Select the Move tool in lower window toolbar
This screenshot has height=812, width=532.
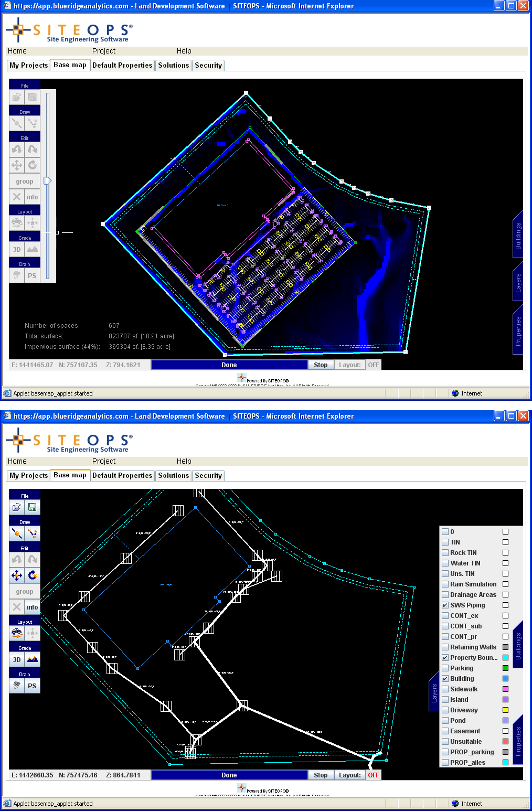(17, 575)
